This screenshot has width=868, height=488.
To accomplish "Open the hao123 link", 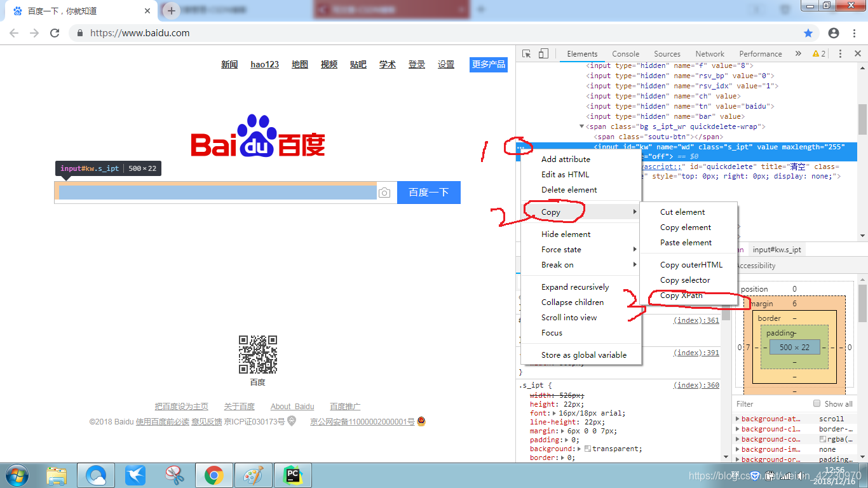I will pyautogui.click(x=264, y=65).
